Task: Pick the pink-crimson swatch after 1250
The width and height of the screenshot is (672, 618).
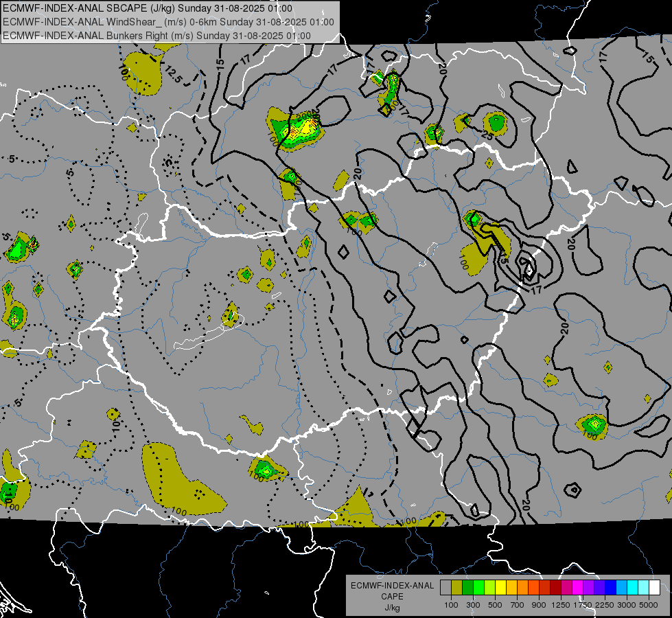Action: click(566, 587)
